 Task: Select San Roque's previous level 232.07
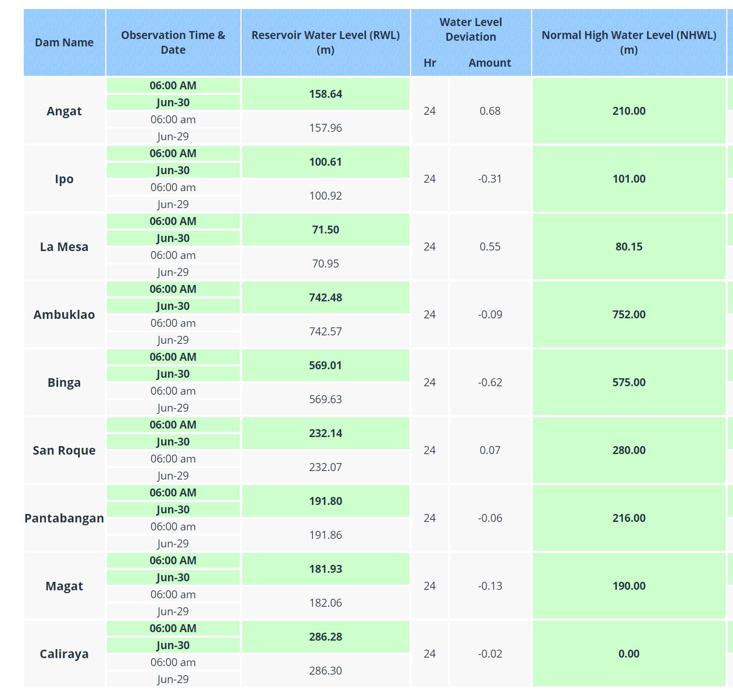(325, 467)
